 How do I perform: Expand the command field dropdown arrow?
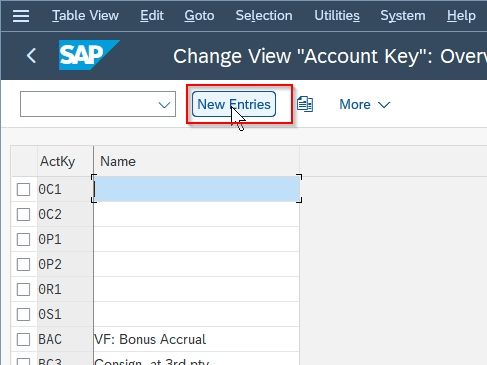coord(164,105)
